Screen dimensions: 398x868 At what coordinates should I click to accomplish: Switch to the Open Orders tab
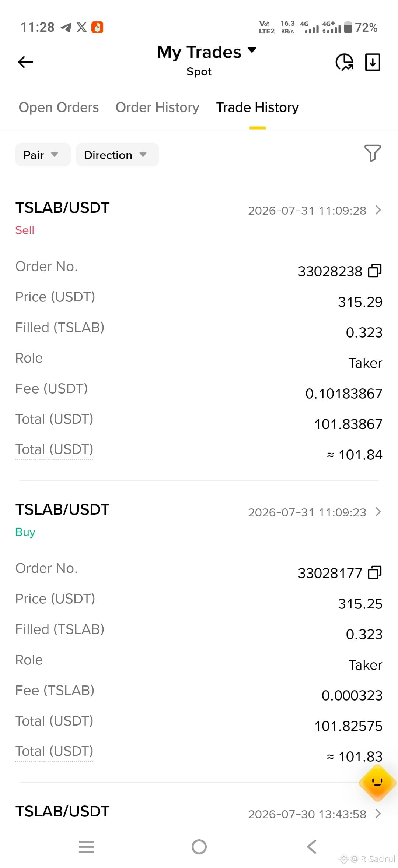(59, 107)
